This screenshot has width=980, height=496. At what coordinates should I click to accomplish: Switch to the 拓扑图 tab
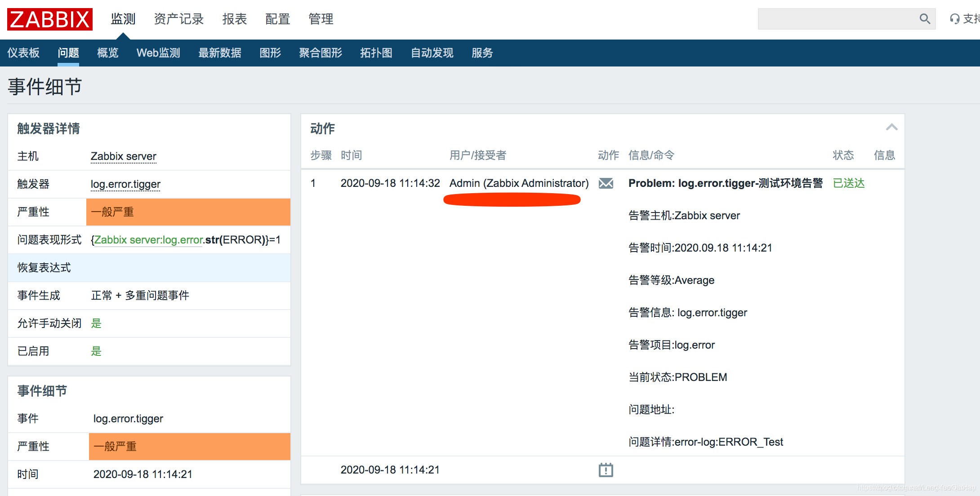click(x=376, y=53)
